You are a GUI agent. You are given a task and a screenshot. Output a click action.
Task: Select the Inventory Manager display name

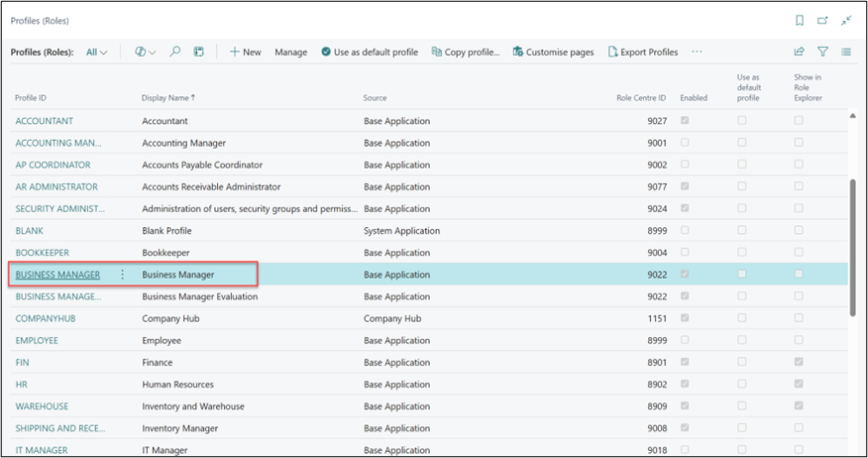pos(180,428)
